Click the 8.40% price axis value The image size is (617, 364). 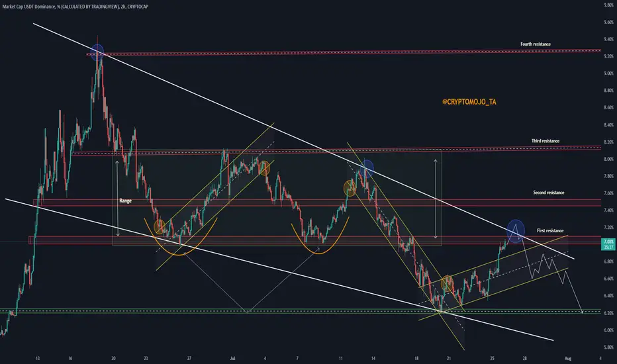tap(608, 125)
